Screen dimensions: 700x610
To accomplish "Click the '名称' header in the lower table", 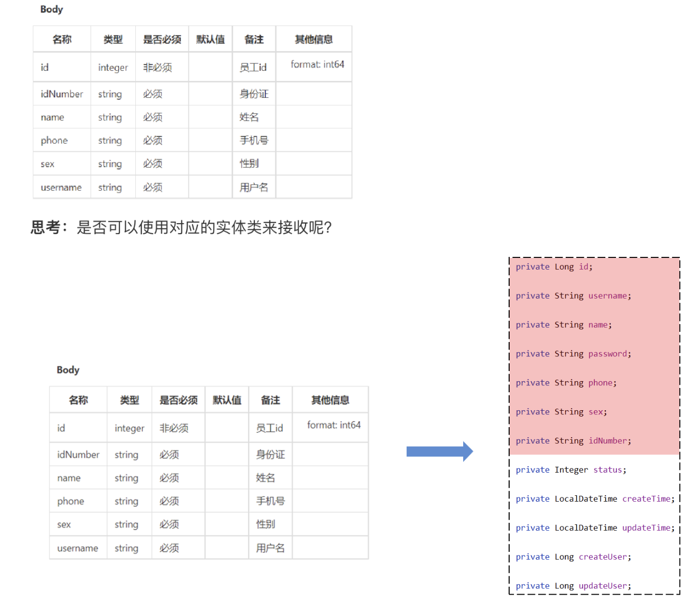I will click(x=78, y=400).
